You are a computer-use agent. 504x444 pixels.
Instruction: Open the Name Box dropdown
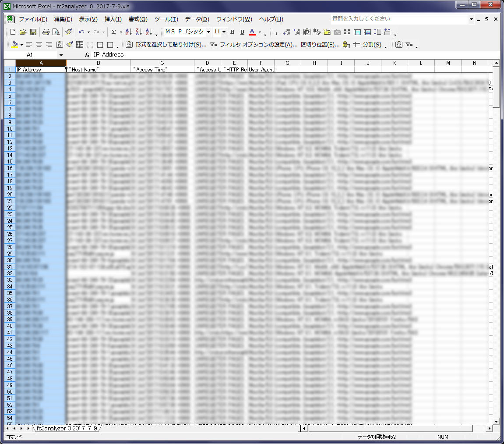pyautogui.click(x=61, y=55)
